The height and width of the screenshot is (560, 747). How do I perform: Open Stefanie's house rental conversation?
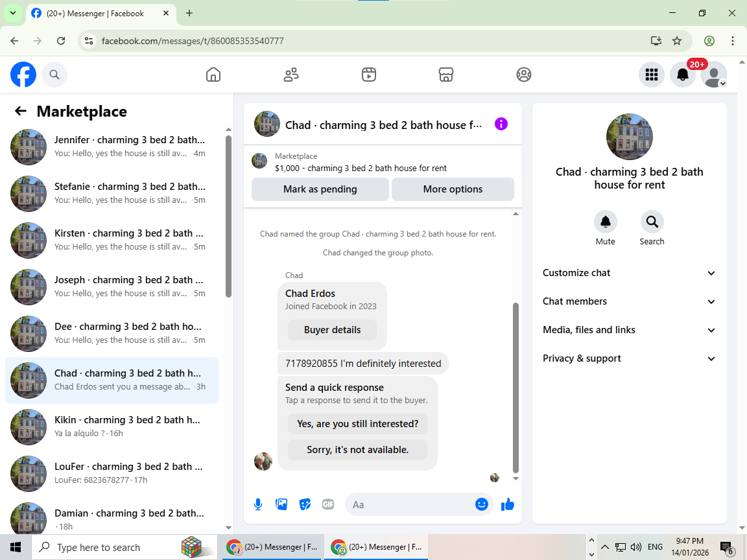coord(112,193)
